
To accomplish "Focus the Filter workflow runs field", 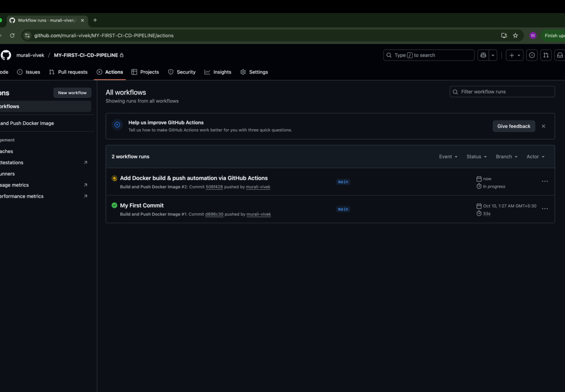I will point(502,91).
